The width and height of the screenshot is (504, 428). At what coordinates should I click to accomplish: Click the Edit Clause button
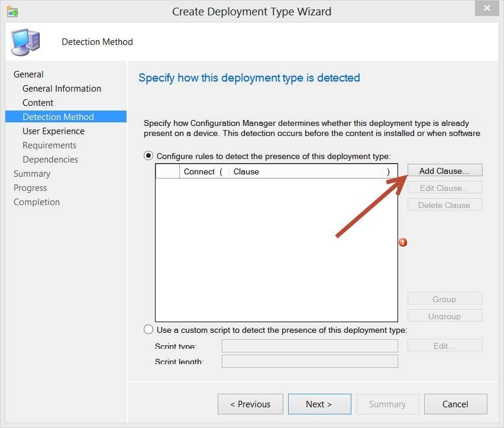coord(445,187)
